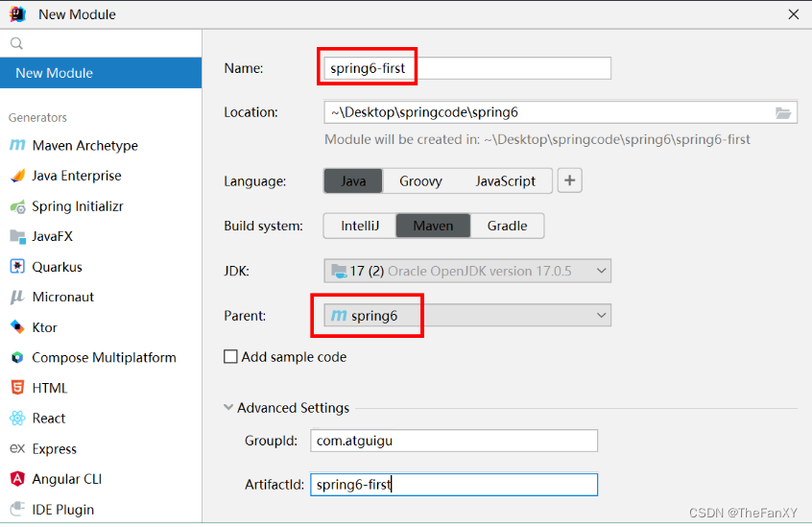Click the Quarkus icon
Viewport: 812px width, 527px height.
click(x=17, y=267)
